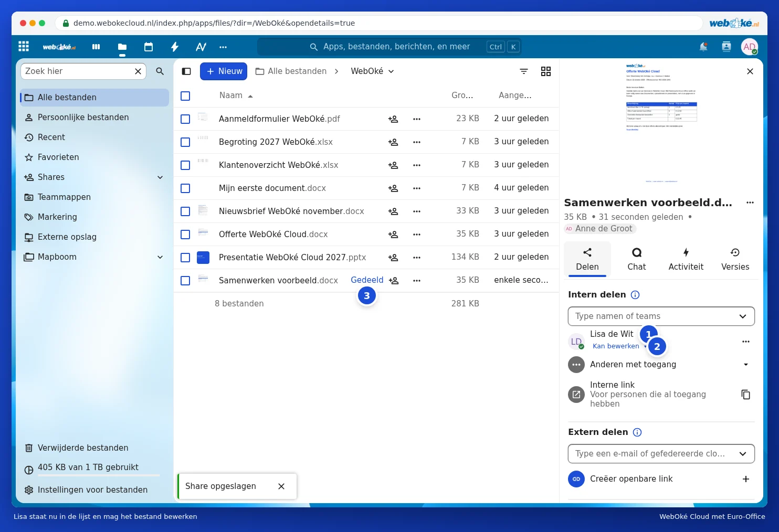
Task: Switch to the Chat tab
Action: coord(637,259)
